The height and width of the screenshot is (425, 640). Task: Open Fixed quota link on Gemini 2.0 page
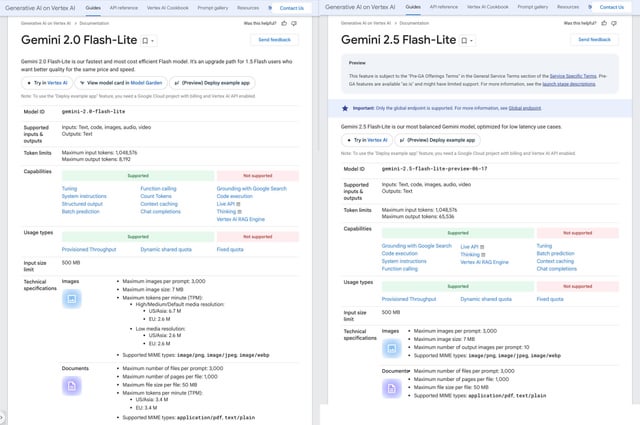click(x=230, y=249)
